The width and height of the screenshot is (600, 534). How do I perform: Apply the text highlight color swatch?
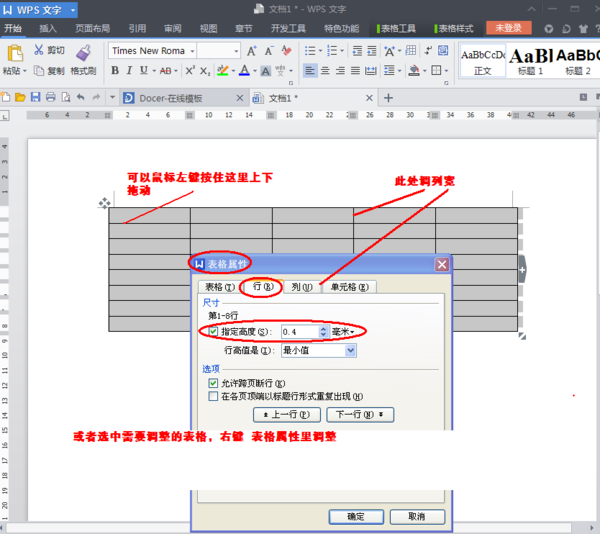click(222, 70)
